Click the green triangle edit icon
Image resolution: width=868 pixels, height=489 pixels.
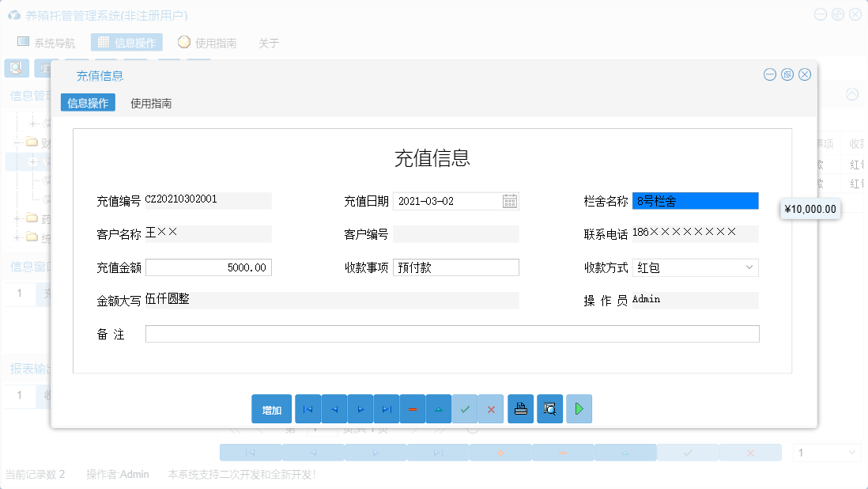[x=439, y=409]
